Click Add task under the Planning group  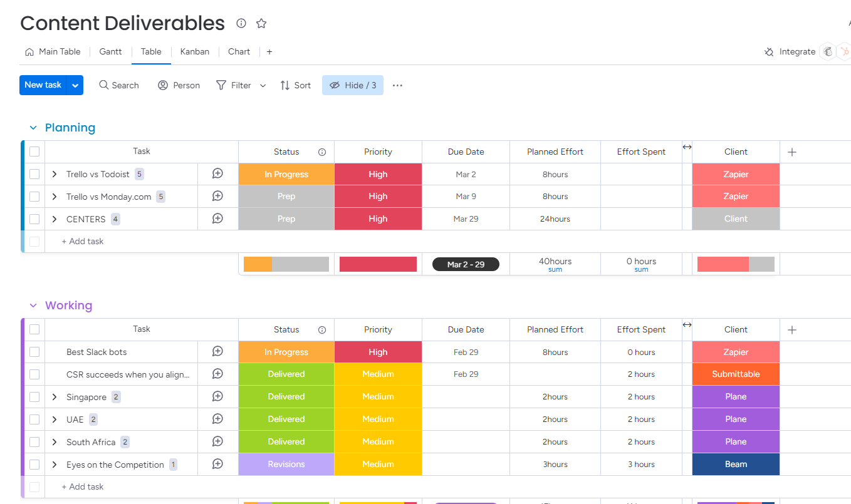pyautogui.click(x=82, y=241)
